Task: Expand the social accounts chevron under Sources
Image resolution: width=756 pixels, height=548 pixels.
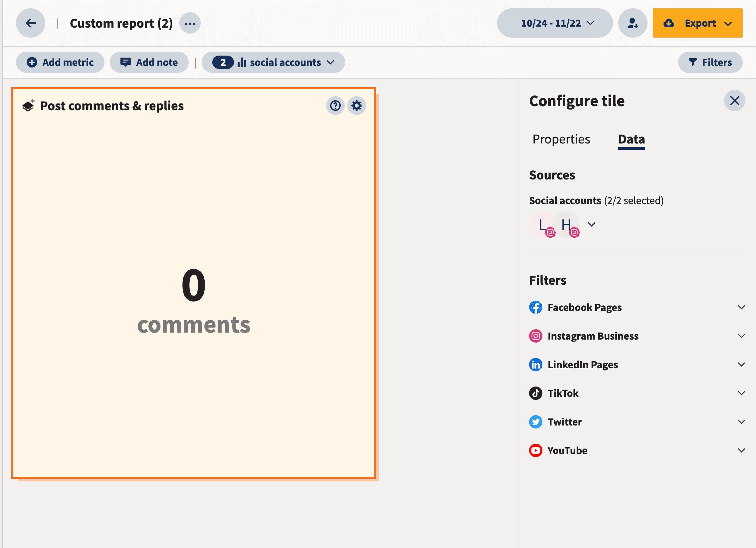Action: pyautogui.click(x=591, y=224)
